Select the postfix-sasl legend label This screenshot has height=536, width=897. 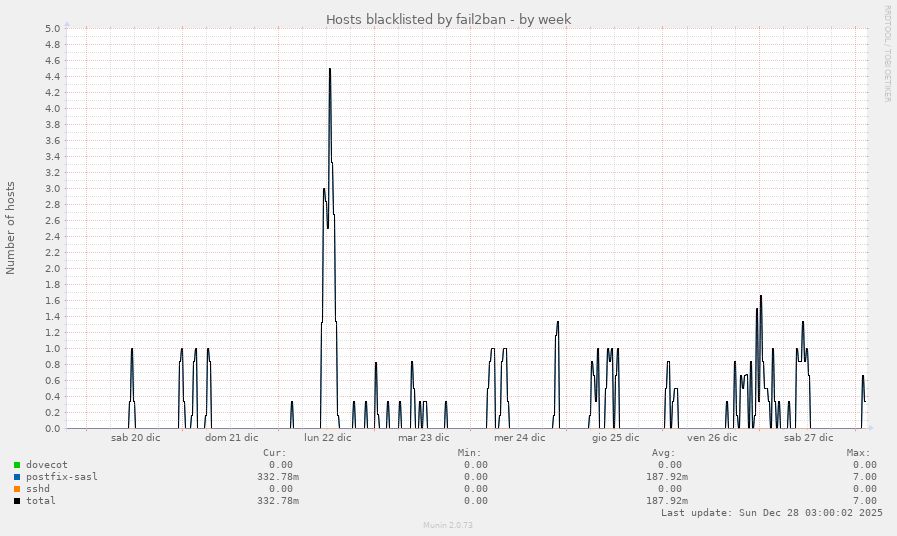click(62, 477)
